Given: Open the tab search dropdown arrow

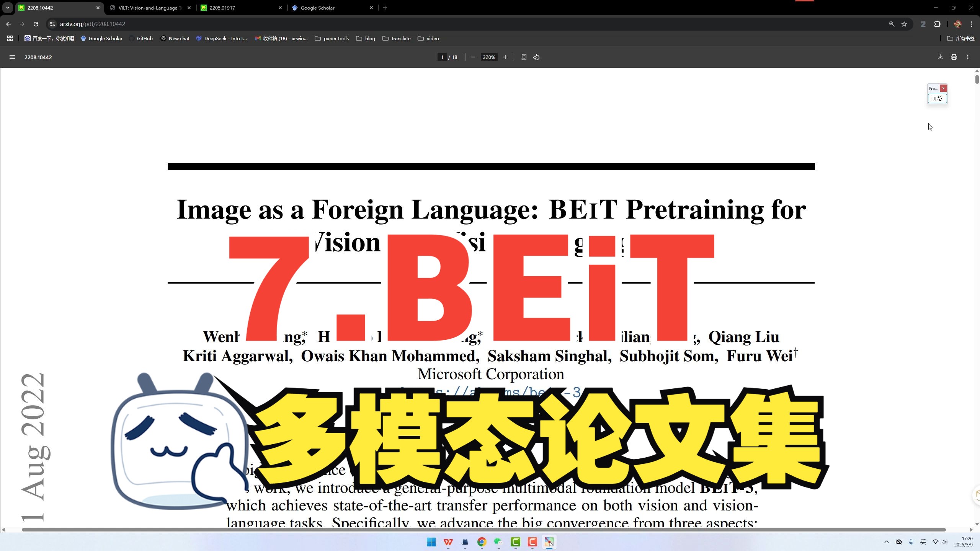Looking at the screenshot, I should click(x=7, y=8).
